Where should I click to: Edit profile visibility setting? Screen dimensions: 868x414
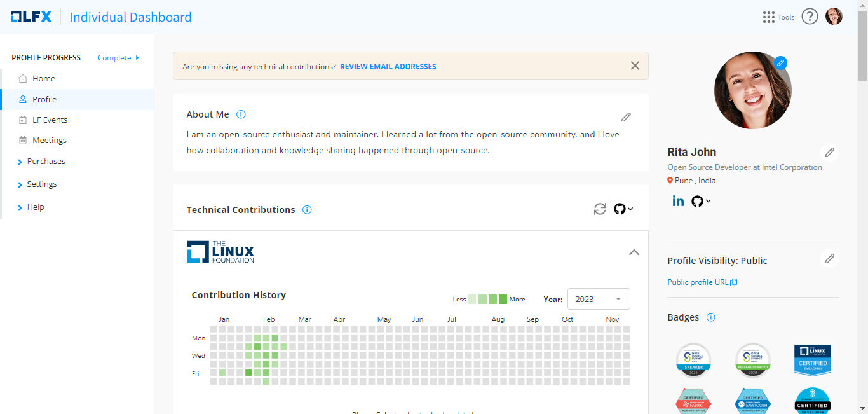(829, 258)
